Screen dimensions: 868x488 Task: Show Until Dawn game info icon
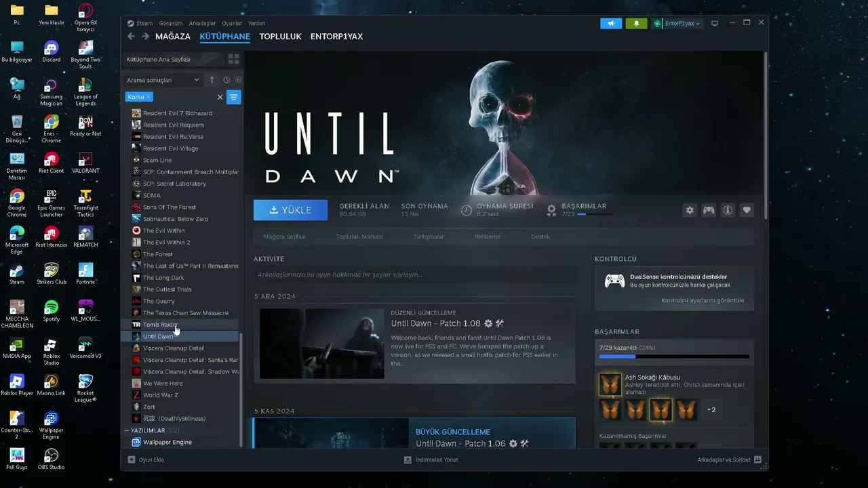click(728, 210)
